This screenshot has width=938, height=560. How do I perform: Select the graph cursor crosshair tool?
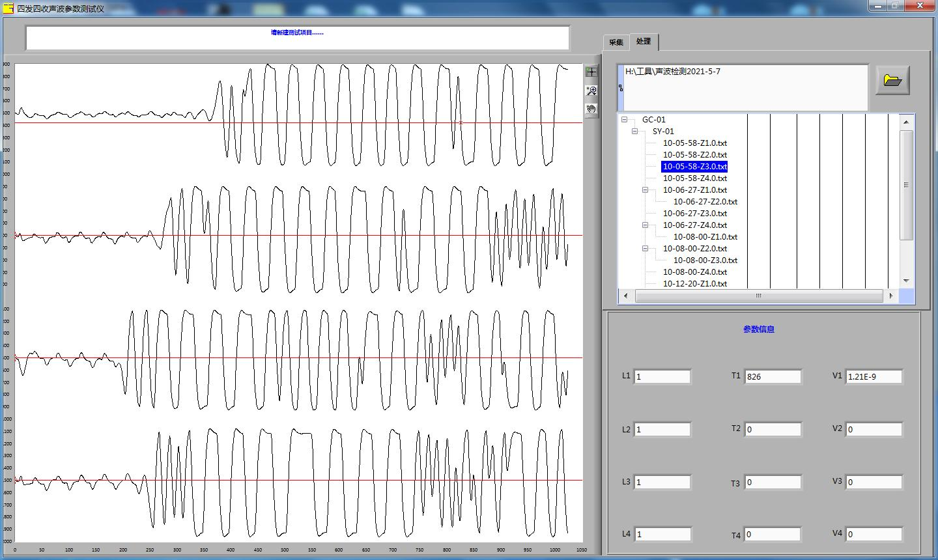pos(591,72)
